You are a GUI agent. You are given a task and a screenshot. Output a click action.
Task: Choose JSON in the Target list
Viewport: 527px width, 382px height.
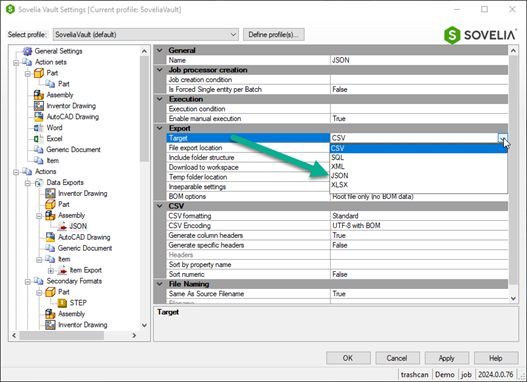(418, 176)
